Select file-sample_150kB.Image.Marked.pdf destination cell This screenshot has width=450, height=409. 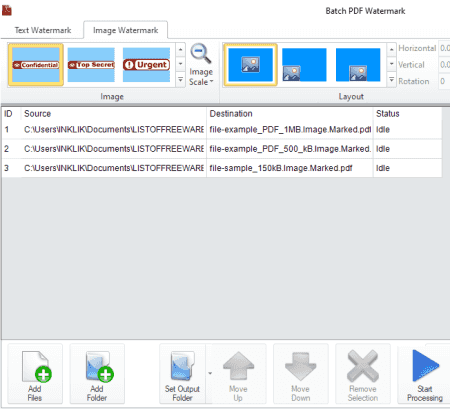pyautogui.click(x=290, y=168)
